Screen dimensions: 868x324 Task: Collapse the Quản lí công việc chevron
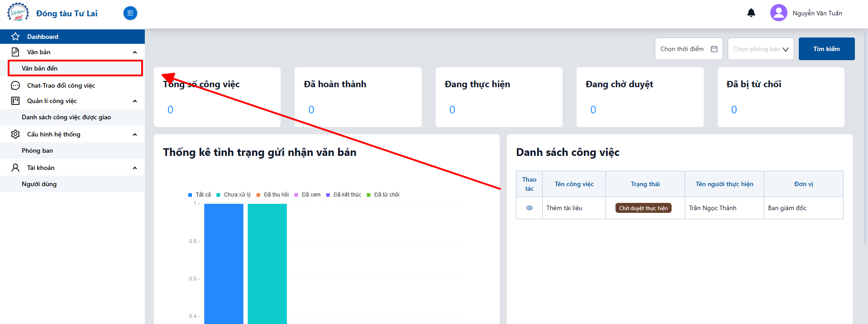[x=135, y=101]
